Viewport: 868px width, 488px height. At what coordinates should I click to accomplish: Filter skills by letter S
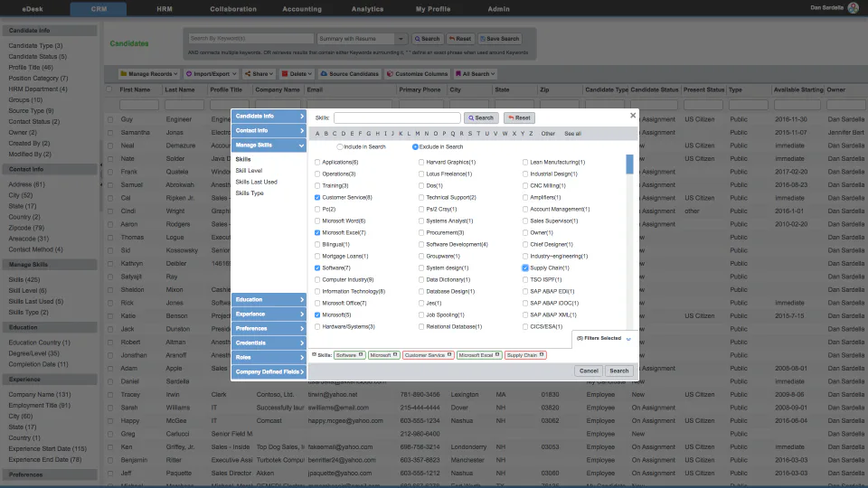pos(470,134)
